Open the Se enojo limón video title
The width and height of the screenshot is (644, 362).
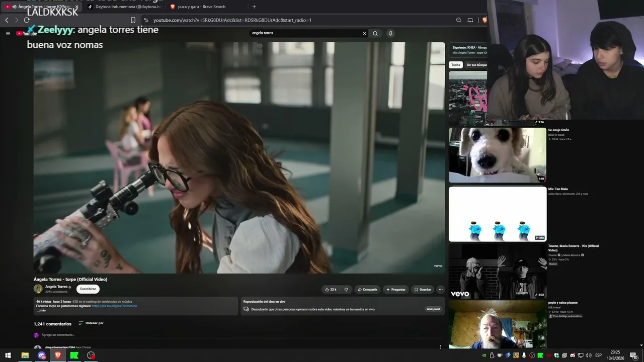pos(558,130)
